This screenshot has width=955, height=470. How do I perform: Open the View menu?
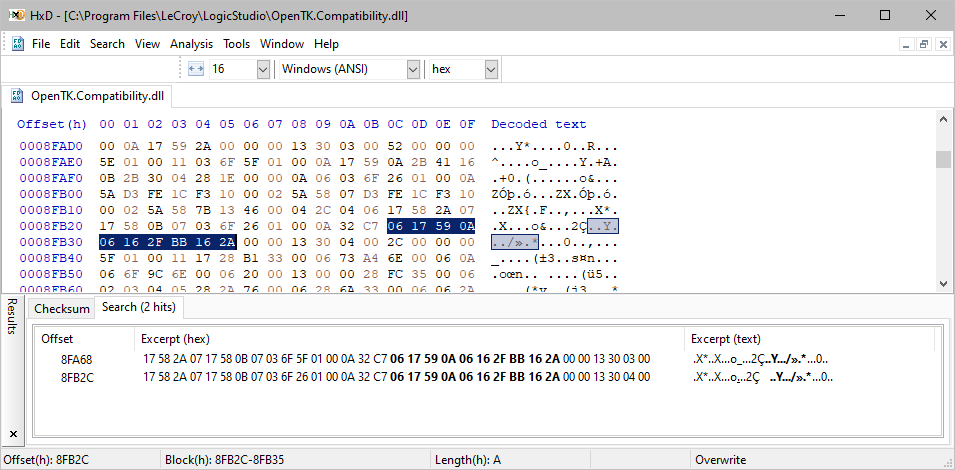tap(147, 44)
